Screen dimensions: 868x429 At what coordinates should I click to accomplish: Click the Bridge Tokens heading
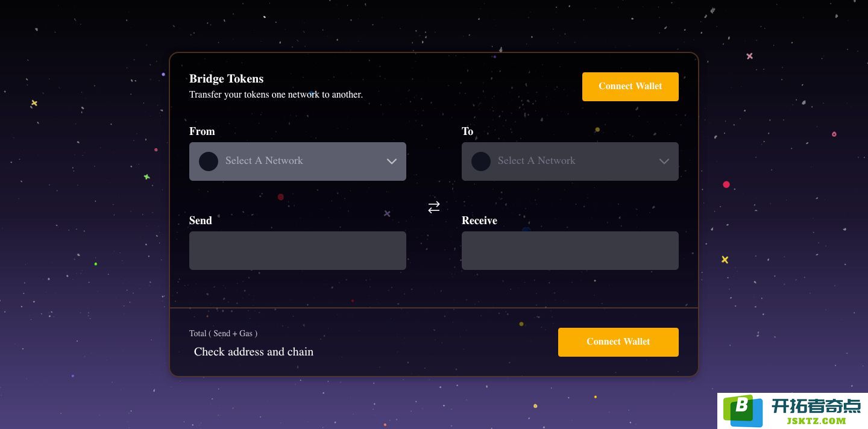click(227, 79)
